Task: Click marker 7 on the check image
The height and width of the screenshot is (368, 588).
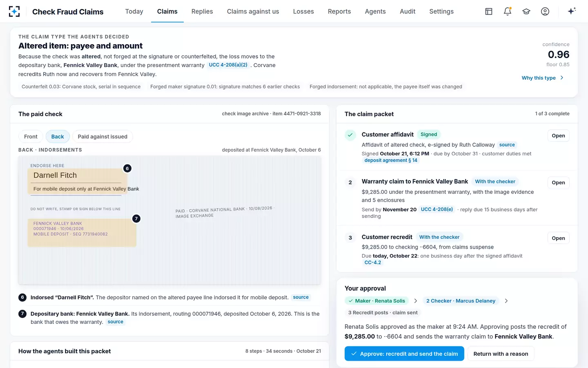Action: 136,219
